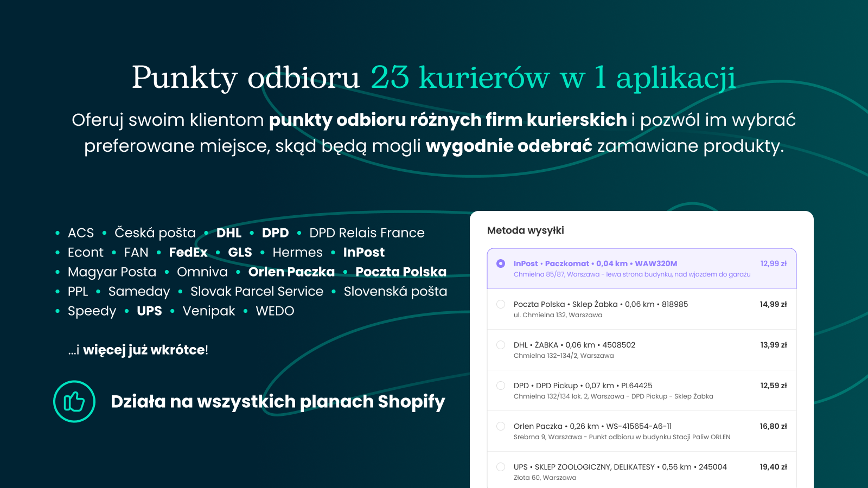Click the 12,59 zł DPD price
The width and height of the screenshot is (868, 488).
coord(774,386)
